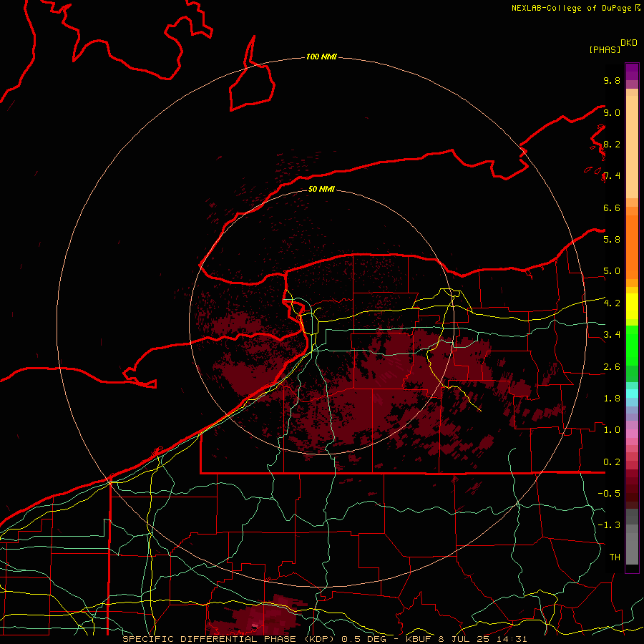644x644 pixels.
Task: Click the 6.6 value on the color scale
Action: pyautogui.click(x=612, y=208)
